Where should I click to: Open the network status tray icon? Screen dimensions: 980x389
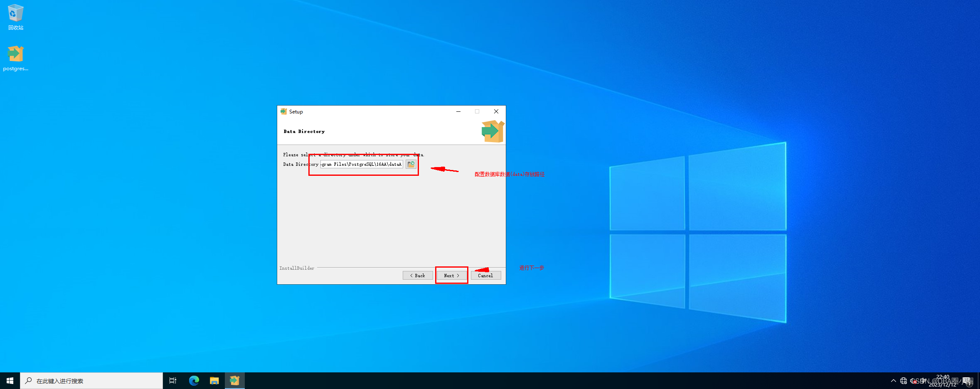click(x=904, y=381)
